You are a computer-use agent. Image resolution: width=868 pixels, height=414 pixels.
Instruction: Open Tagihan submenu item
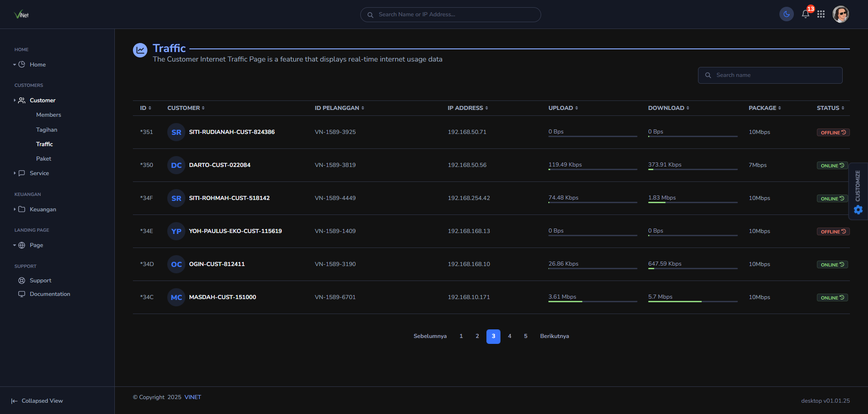coord(47,130)
